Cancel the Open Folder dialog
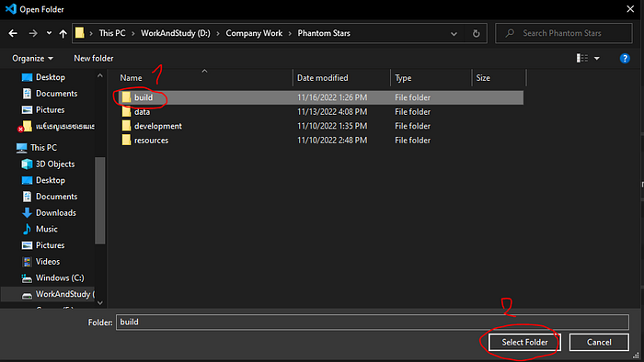The height and width of the screenshot is (362, 644). 599,343
